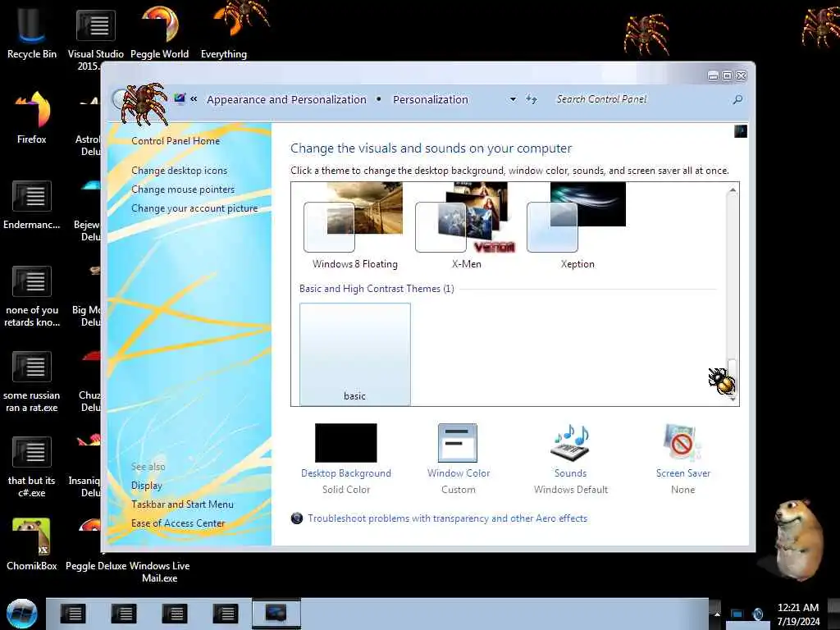Screen dimensions: 840x630
Task: Click Appearance and Personalization breadcrumb
Action: click(x=286, y=99)
